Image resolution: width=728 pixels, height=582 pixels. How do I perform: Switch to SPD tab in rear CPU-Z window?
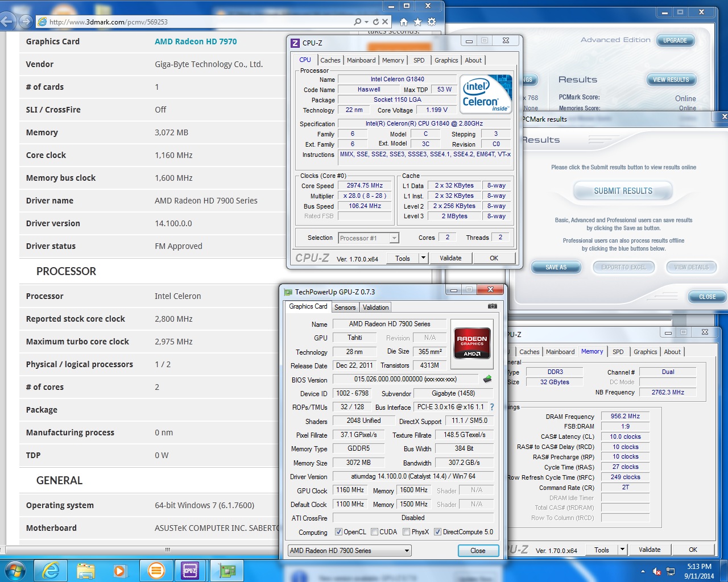pyautogui.click(x=618, y=352)
